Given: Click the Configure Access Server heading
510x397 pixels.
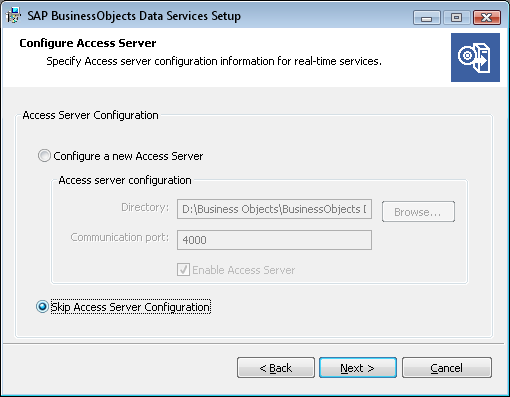Looking at the screenshot, I should click(x=88, y=43).
